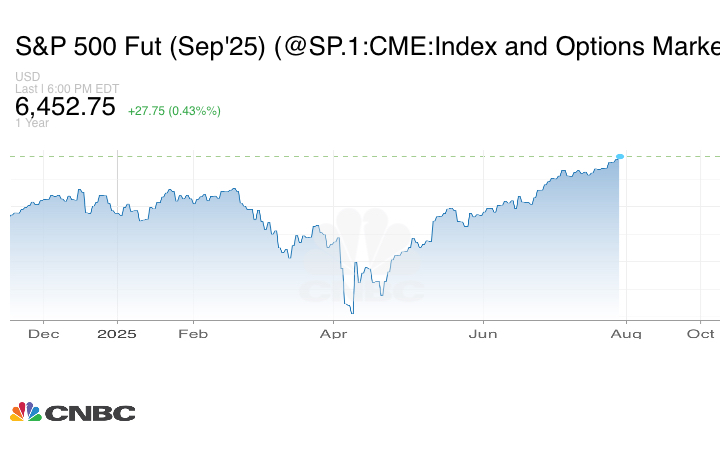Click the USD currency label

coord(27,77)
